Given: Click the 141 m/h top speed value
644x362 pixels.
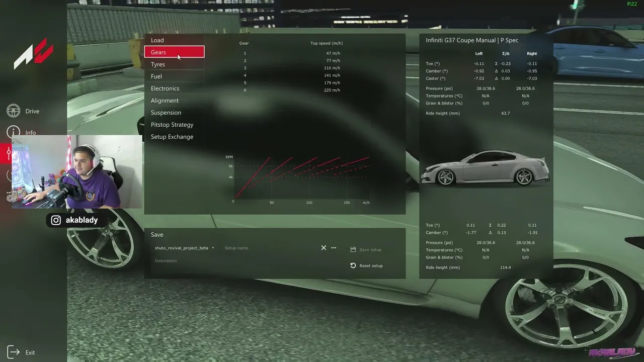Looking at the screenshot, I should click(332, 75).
